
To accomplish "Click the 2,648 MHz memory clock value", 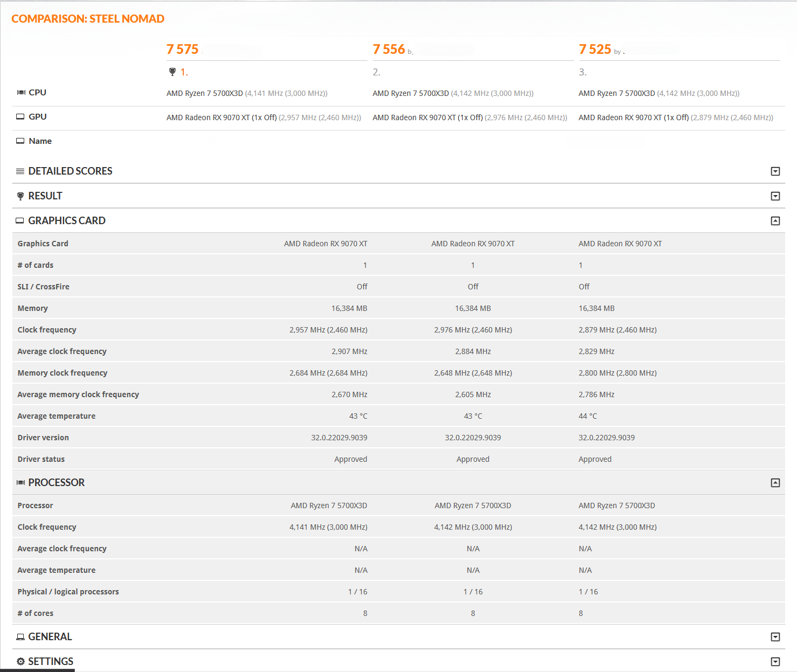I will [473, 373].
